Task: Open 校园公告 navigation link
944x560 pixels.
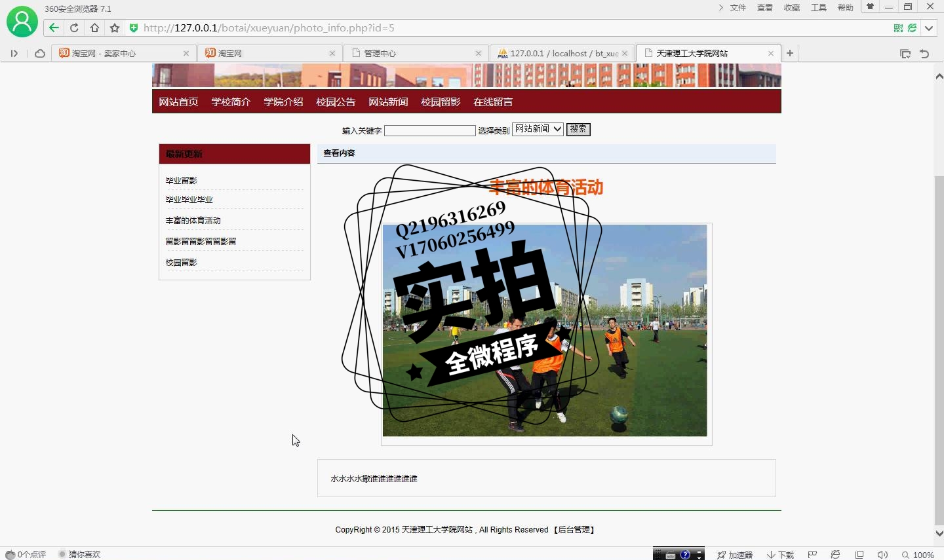Action: (x=336, y=102)
